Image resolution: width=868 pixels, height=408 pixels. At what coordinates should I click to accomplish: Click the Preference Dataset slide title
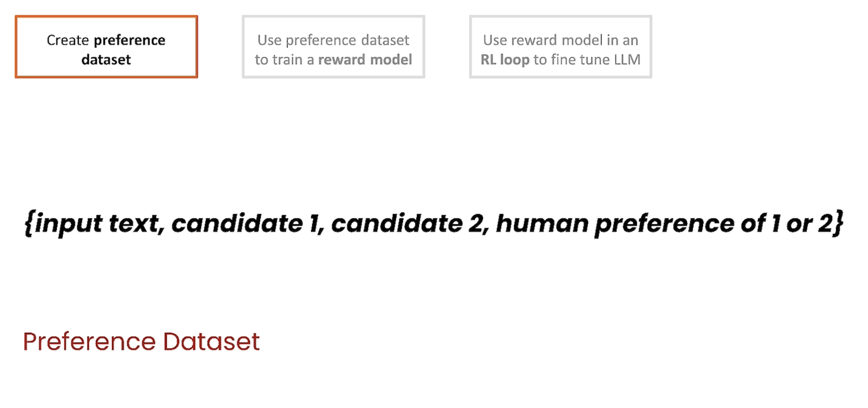141,341
